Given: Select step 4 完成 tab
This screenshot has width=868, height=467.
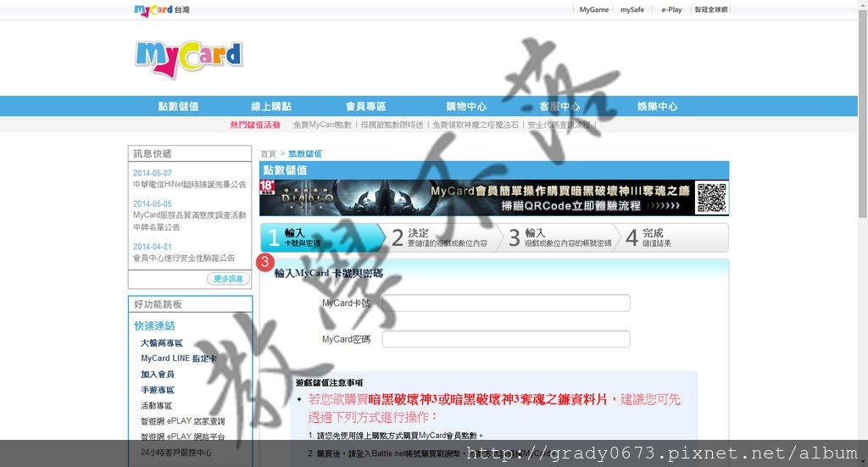Looking at the screenshot, I should click(x=674, y=238).
